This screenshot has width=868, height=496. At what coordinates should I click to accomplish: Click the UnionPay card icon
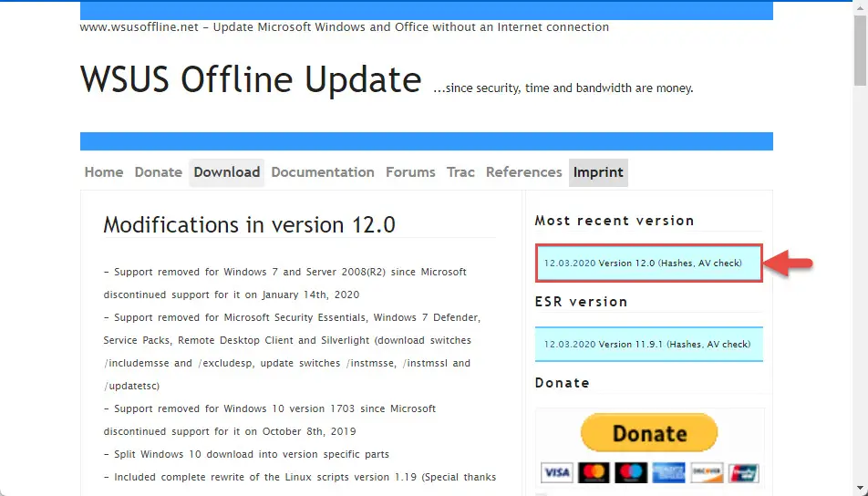743,472
